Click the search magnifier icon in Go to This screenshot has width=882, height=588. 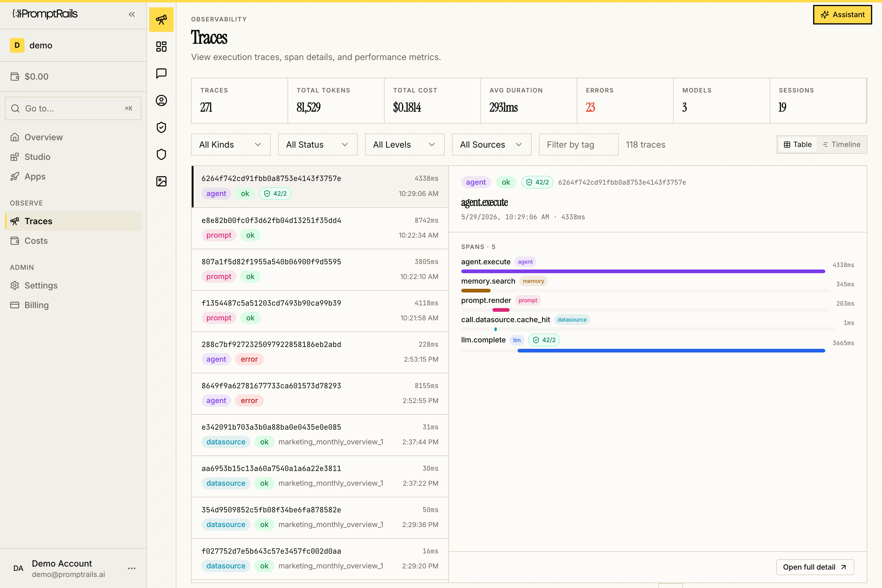pyautogui.click(x=15, y=108)
